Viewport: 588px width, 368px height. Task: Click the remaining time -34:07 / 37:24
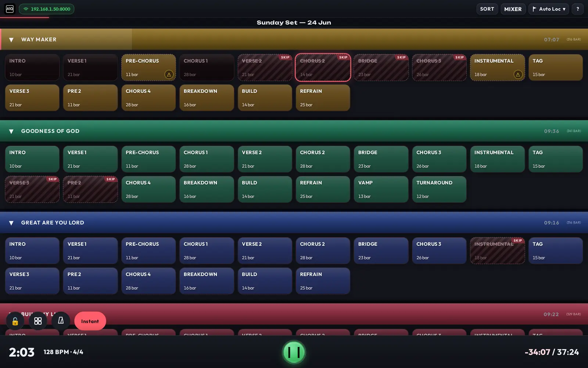click(x=552, y=352)
